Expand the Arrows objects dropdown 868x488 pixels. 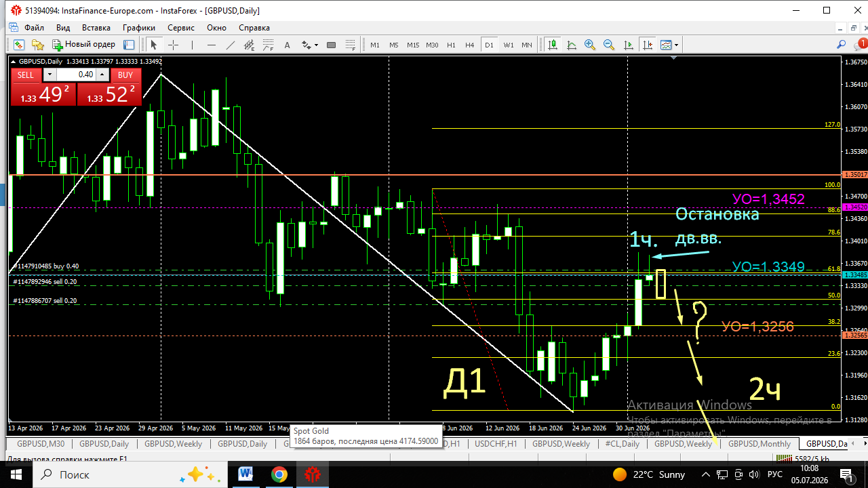(316, 45)
